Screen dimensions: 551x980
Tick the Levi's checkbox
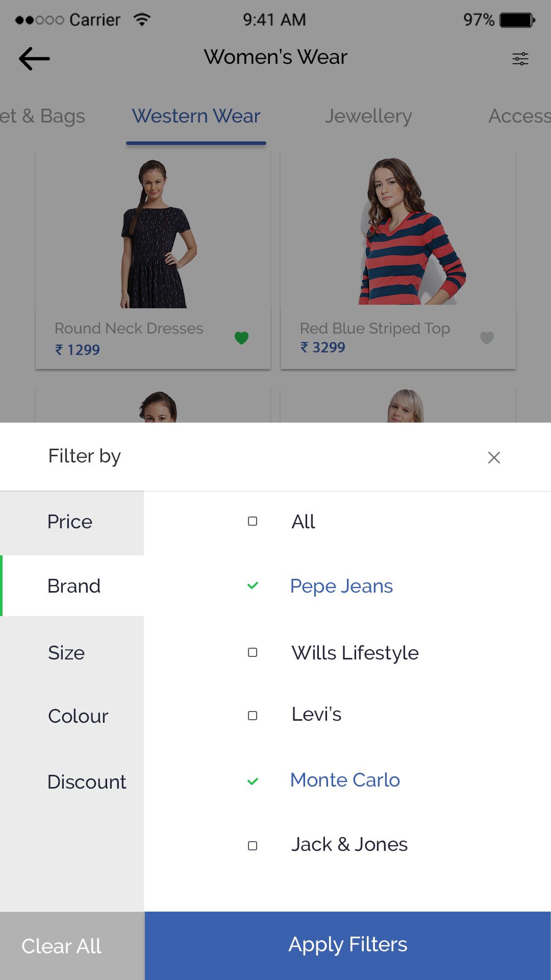click(x=253, y=716)
